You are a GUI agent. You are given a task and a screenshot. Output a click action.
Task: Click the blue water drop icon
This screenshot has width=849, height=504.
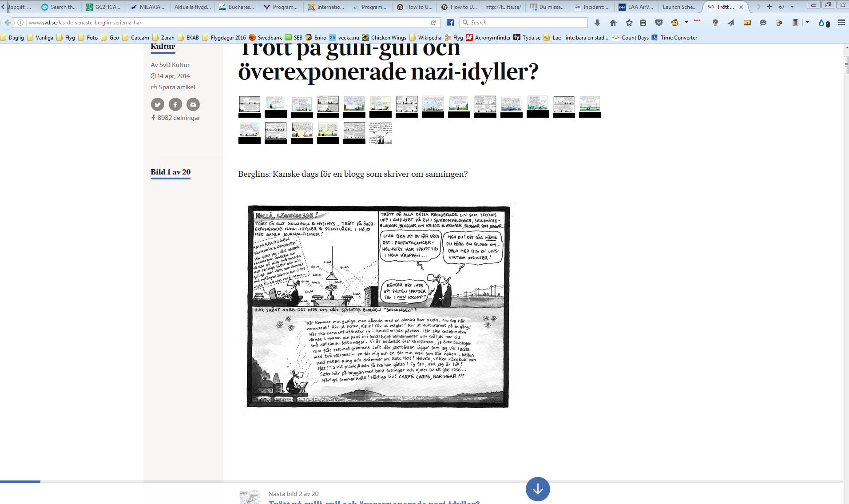(822, 23)
